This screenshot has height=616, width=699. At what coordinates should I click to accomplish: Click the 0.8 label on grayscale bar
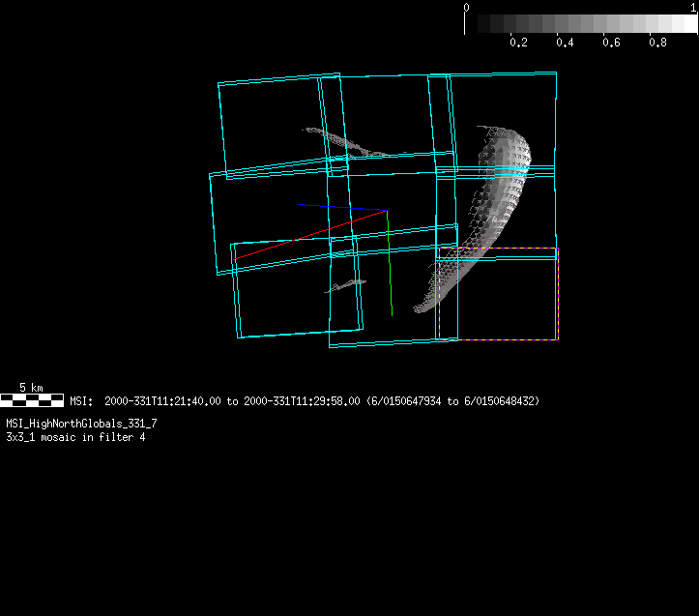coord(657,43)
